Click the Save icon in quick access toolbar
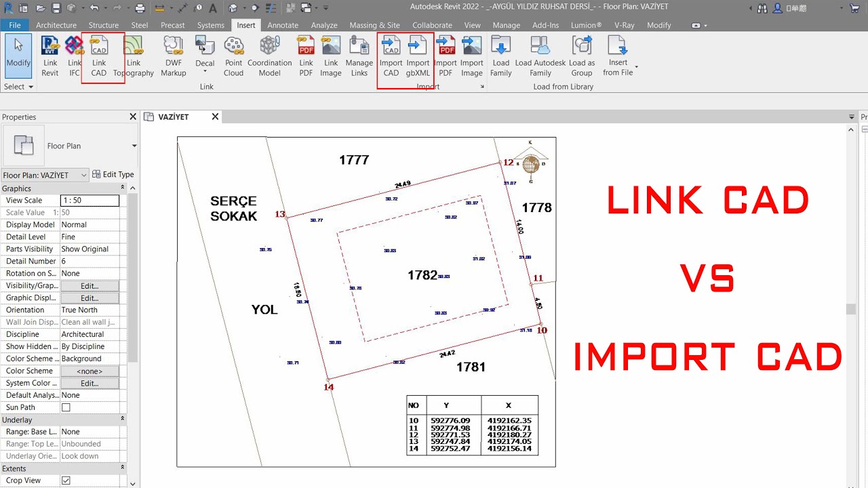 pyautogui.click(x=57, y=8)
